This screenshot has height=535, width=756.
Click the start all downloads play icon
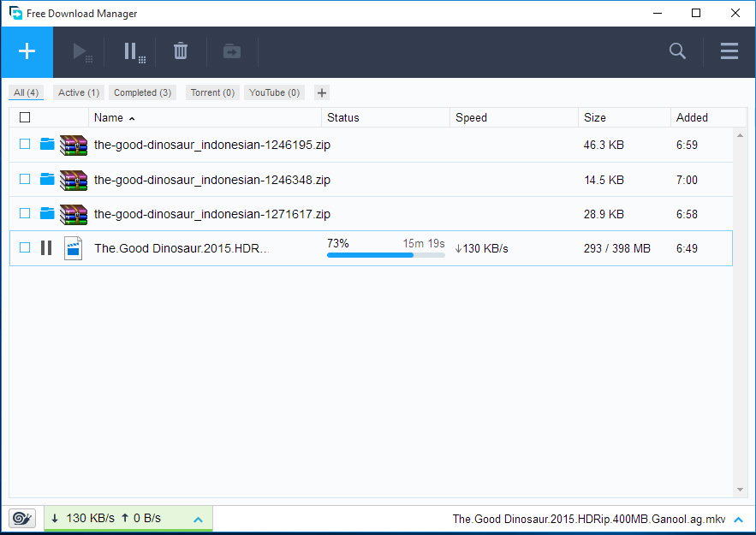(x=82, y=52)
